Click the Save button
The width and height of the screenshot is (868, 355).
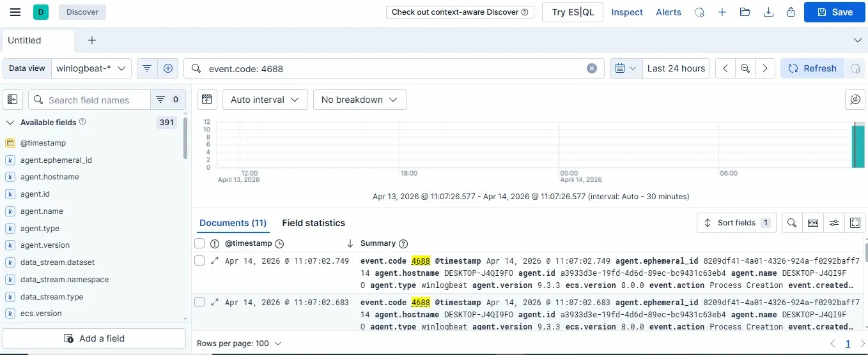(x=834, y=12)
